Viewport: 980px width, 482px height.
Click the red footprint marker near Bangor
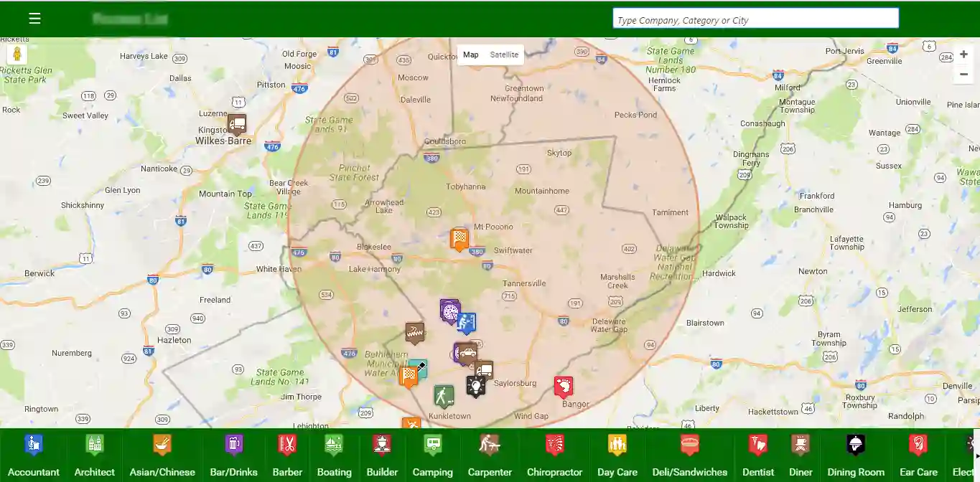pos(564,387)
